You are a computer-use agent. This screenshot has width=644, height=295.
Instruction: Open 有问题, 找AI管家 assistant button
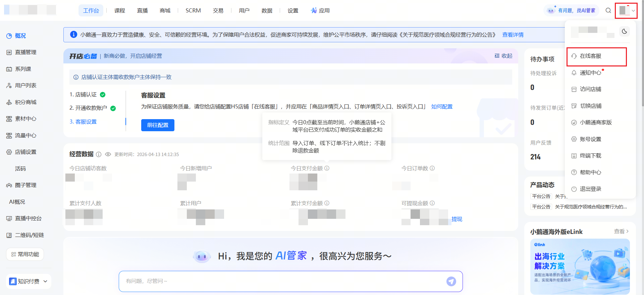pyautogui.click(x=572, y=10)
